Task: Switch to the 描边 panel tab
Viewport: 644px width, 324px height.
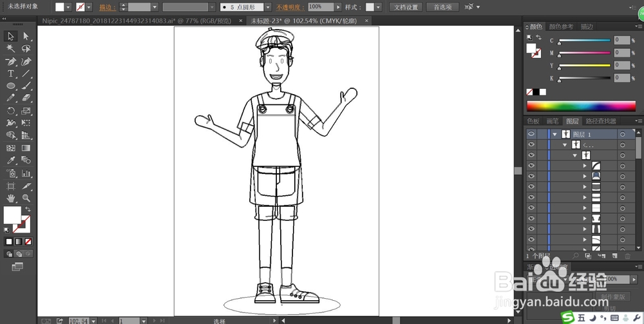Action: pyautogui.click(x=587, y=26)
